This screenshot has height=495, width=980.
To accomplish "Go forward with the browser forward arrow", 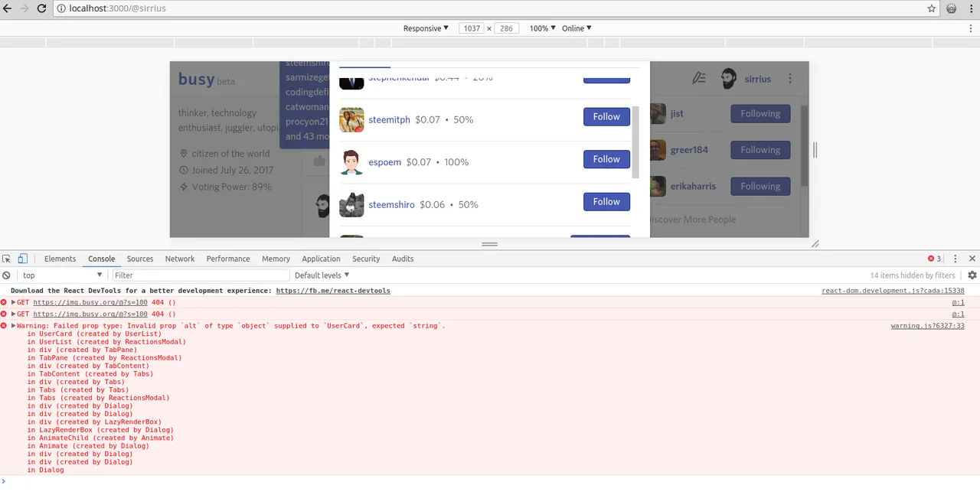I will click(x=24, y=8).
